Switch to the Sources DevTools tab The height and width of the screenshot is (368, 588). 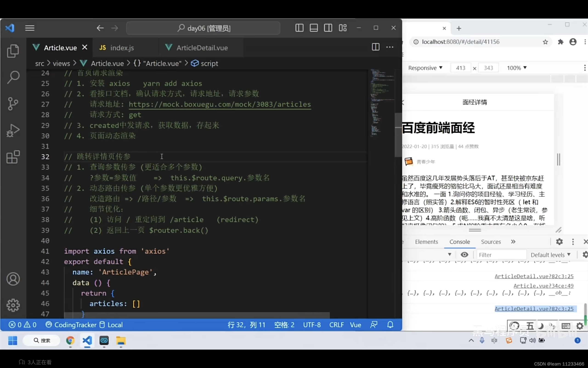[x=491, y=242]
